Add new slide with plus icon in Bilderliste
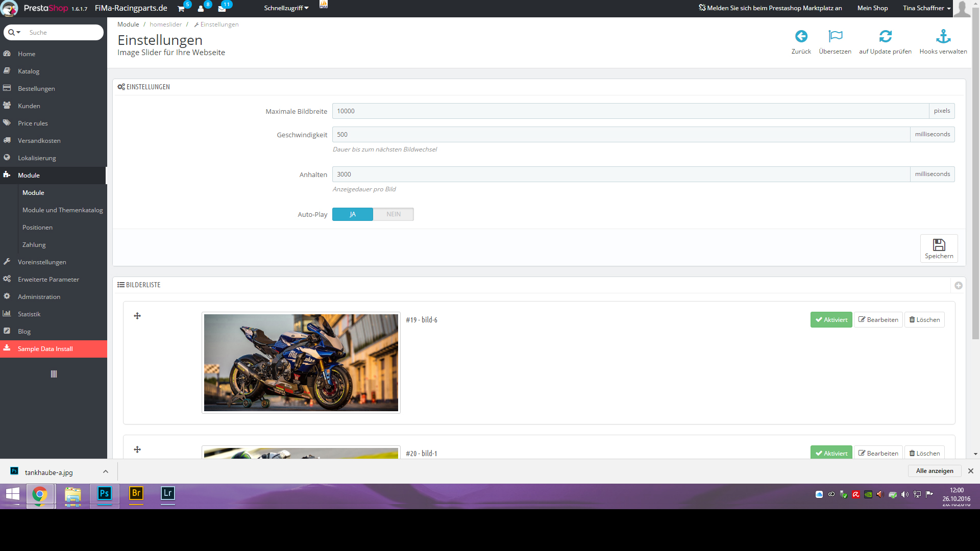 (958, 286)
